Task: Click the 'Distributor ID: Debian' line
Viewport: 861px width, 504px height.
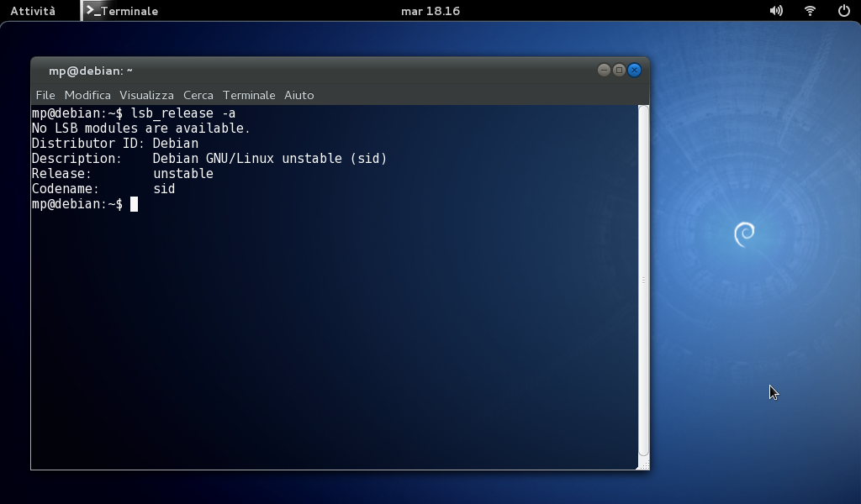Action: point(114,143)
